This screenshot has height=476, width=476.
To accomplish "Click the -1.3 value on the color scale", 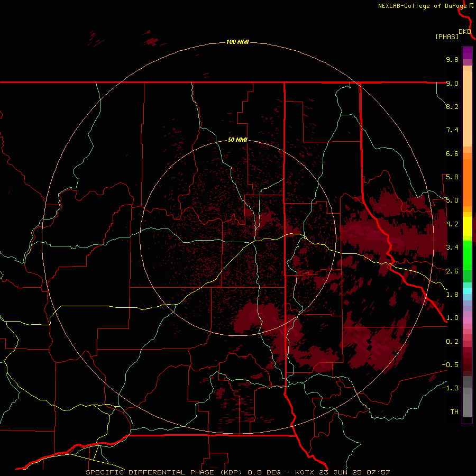I will pyautogui.click(x=450, y=388).
